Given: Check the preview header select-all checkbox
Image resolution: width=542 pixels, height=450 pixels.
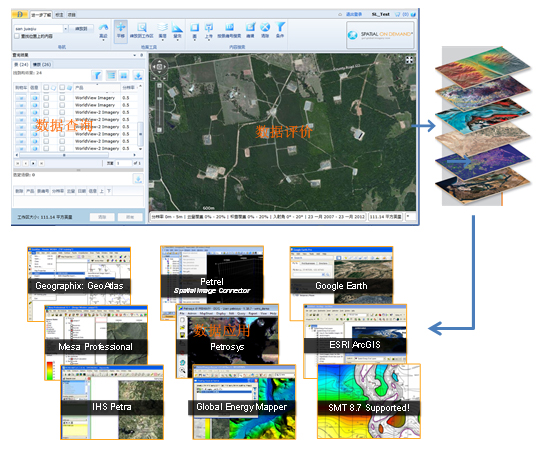Looking at the screenshot, I should click(62, 87).
